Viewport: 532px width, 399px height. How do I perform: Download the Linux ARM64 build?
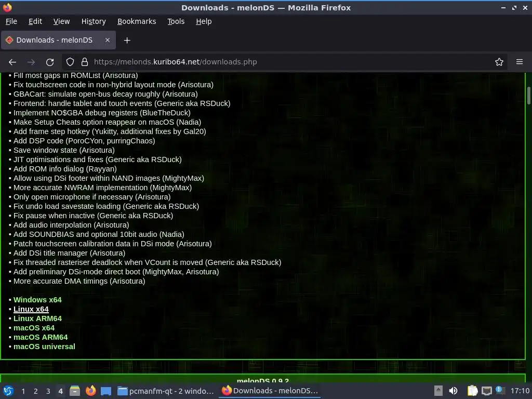click(37, 318)
